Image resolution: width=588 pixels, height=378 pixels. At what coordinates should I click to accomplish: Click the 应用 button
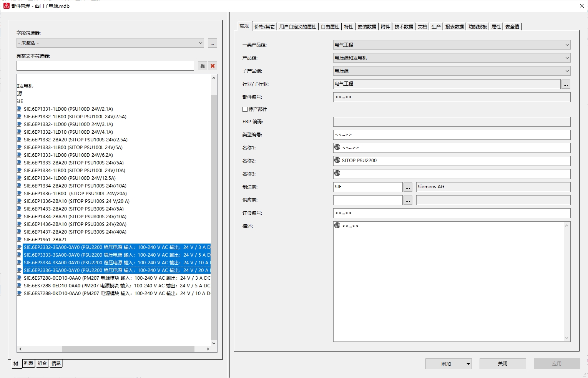(x=557, y=364)
